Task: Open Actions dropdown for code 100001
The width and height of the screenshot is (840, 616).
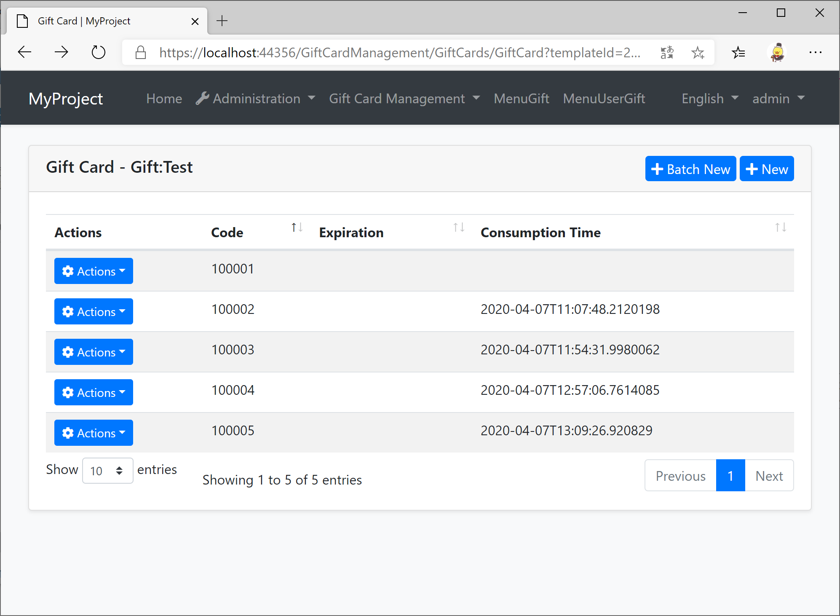Action: click(94, 271)
